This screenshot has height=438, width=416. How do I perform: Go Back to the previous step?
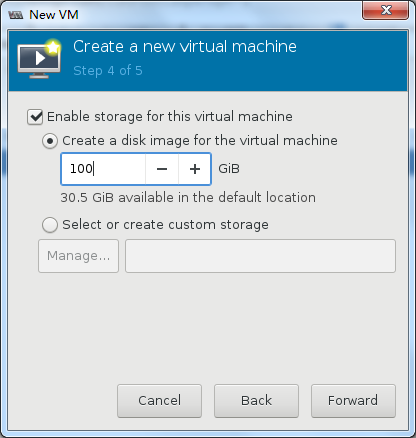coord(256,401)
